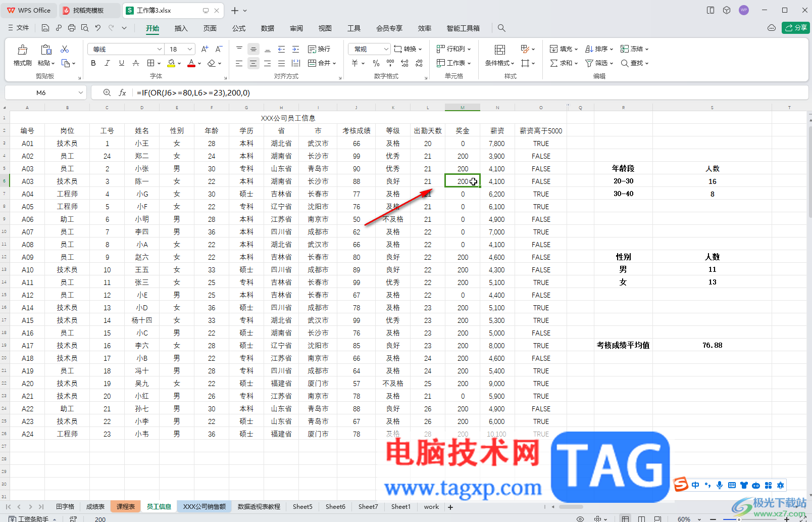Click the fill color swatch button
Viewport: 812px width, 522px height.
coord(171,63)
